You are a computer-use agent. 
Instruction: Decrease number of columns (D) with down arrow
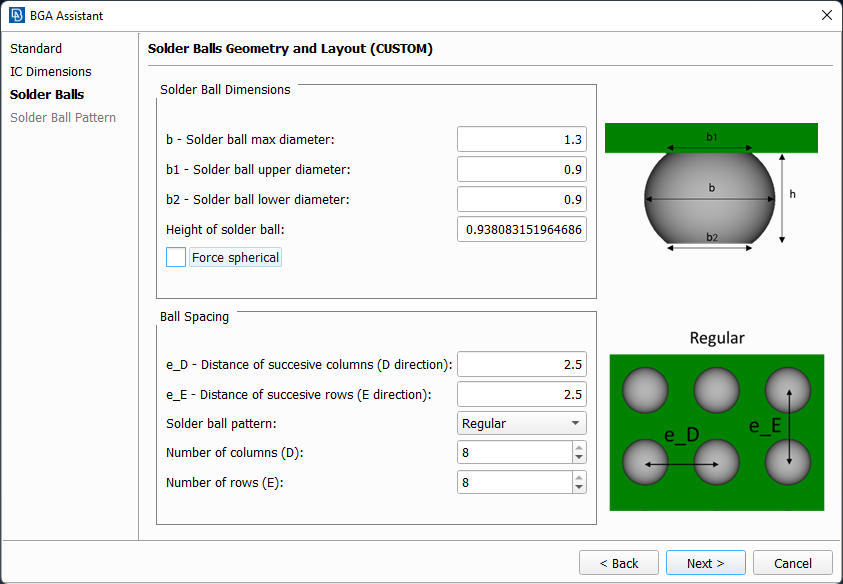click(579, 458)
